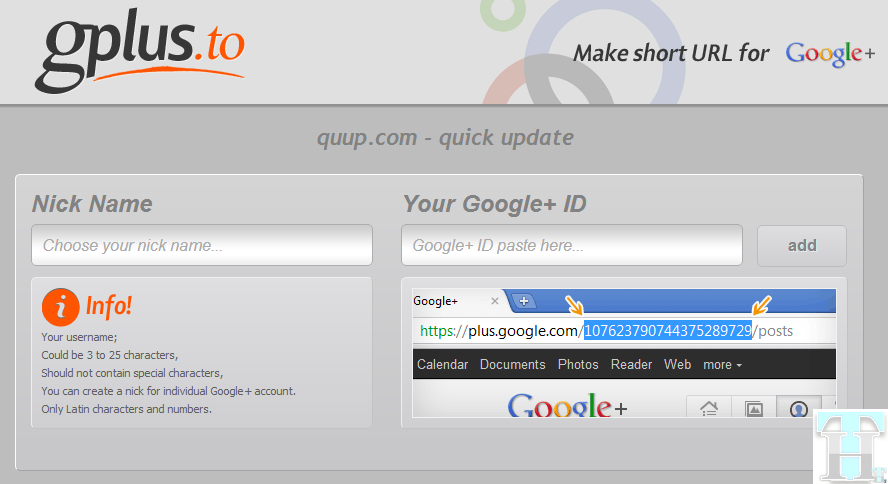The width and height of the screenshot is (888, 484).
Task: Open Reader in the black bar
Action: coord(631,365)
